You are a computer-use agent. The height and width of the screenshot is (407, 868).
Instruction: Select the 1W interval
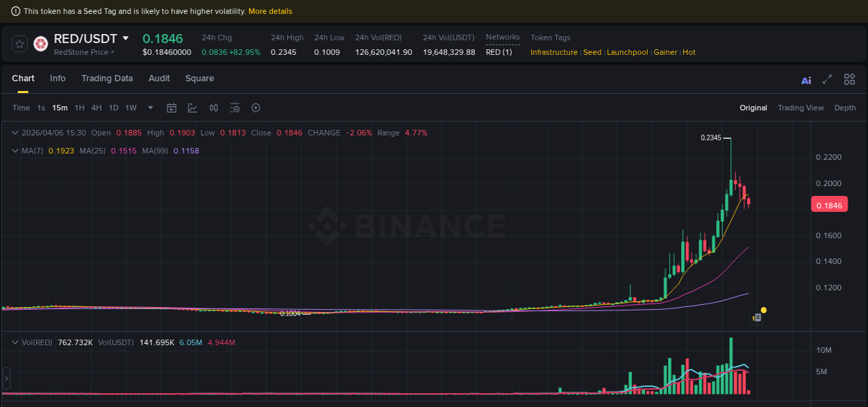click(131, 108)
